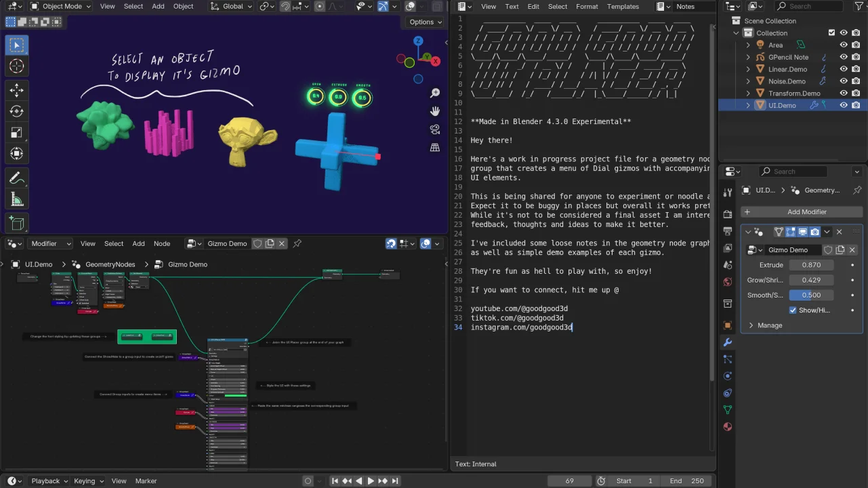
Task: Click the End frame field
Action: click(x=689, y=481)
